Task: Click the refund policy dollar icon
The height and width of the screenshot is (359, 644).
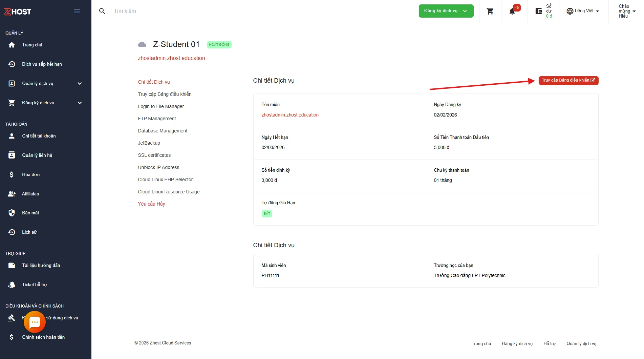Action: [12, 337]
